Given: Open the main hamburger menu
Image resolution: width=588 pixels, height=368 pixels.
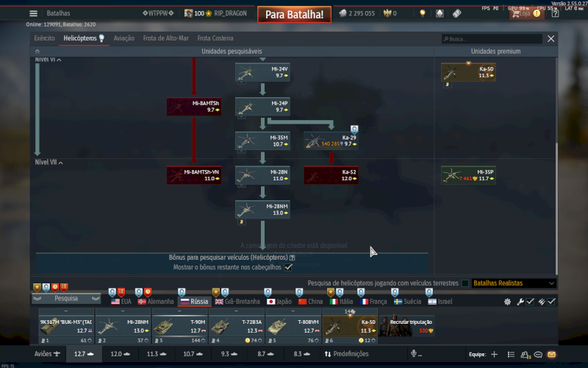Looking at the screenshot, I should click(33, 13).
